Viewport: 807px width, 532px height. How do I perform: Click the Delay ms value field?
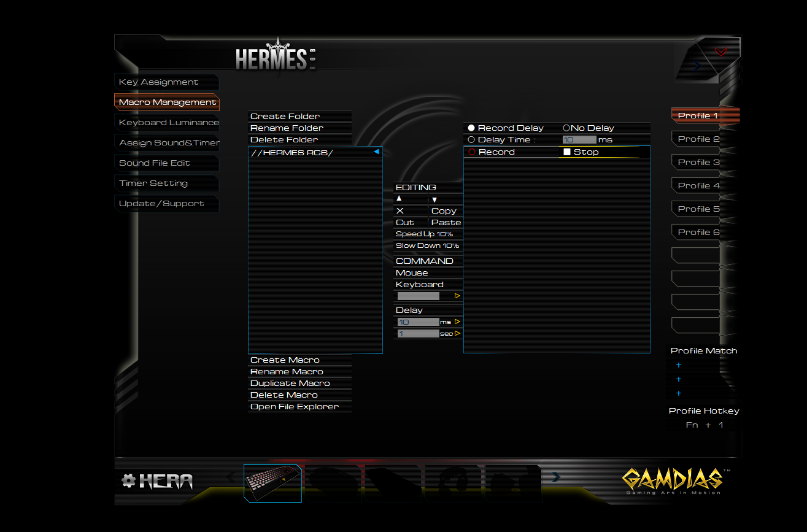point(419,322)
